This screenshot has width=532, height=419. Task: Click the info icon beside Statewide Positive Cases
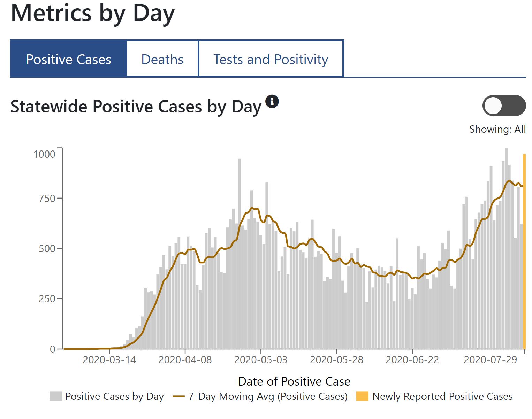pyautogui.click(x=272, y=101)
